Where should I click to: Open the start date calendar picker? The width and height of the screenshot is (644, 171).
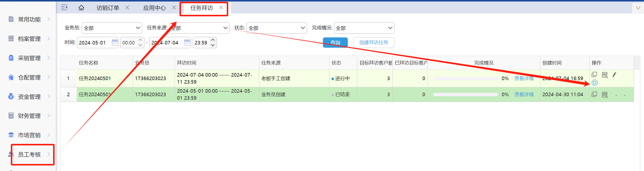pos(115,43)
